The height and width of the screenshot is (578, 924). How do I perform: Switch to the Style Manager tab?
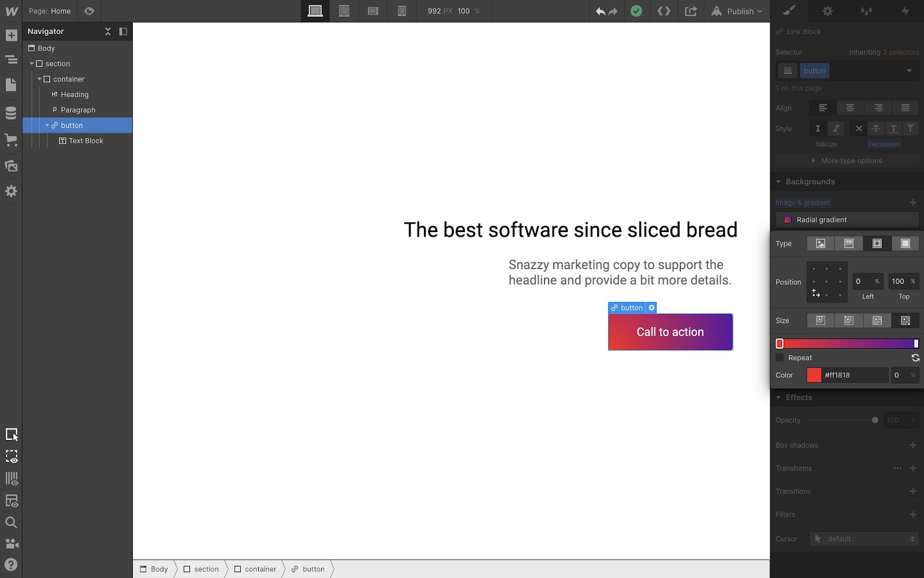(x=866, y=11)
